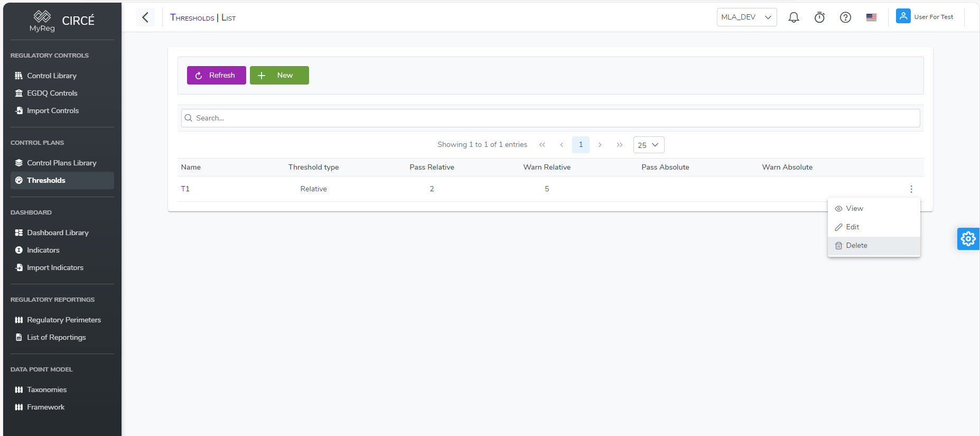Open the user profile avatar icon
This screenshot has width=980, height=436.
903,16
